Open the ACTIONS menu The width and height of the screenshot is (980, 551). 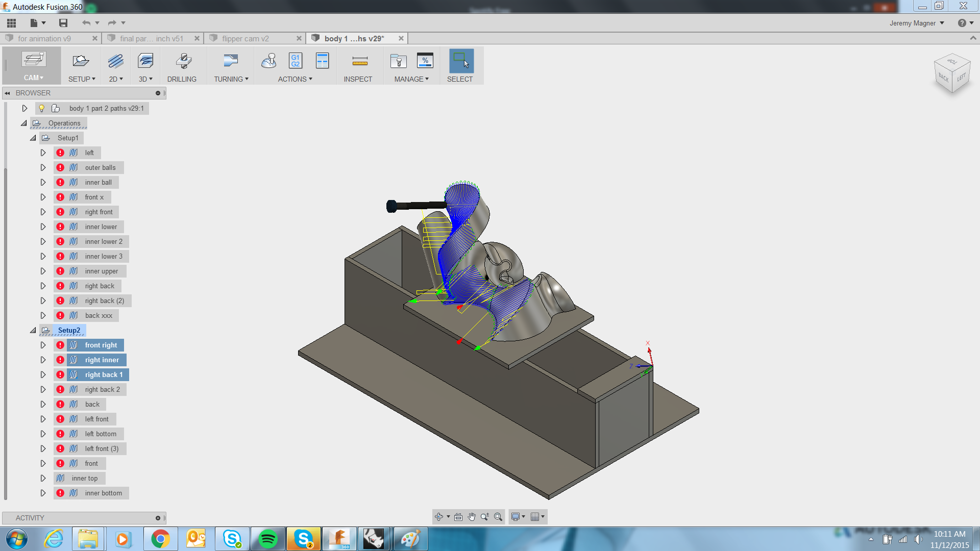(x=295, y=79)
